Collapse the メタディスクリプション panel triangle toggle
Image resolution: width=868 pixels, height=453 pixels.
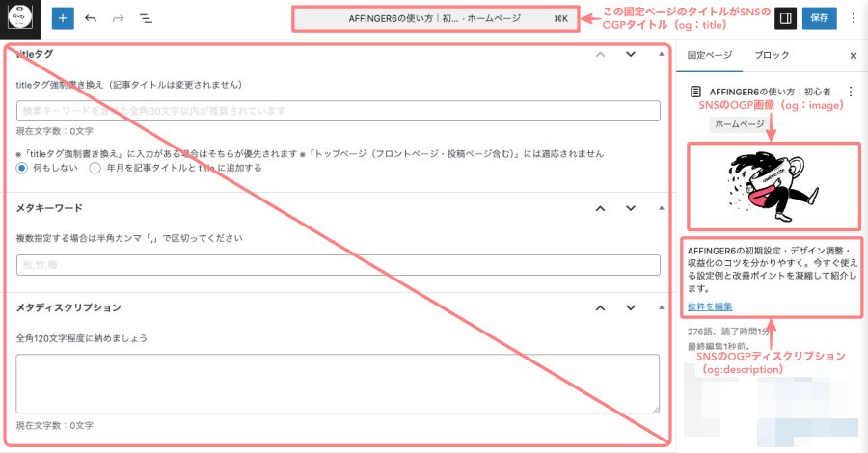pos(661,307)
